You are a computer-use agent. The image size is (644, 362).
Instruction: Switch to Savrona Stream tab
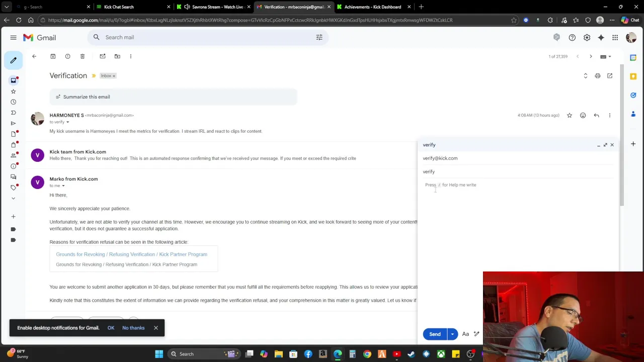214,7
